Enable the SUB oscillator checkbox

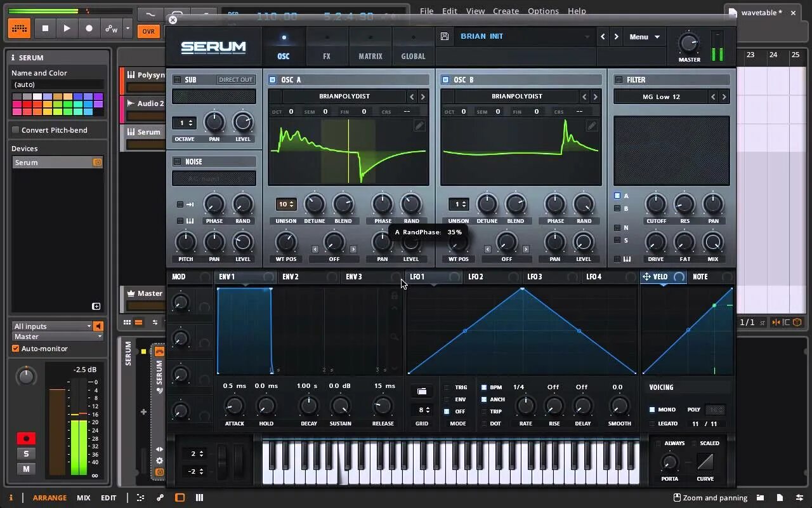click(x=177, y=80)
